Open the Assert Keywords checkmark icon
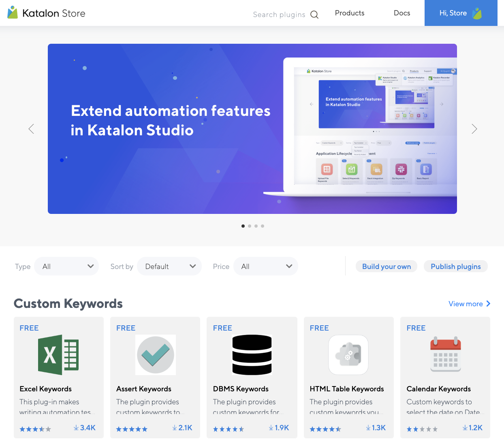Screen dimensions: 504x444 tap(155, 354)
